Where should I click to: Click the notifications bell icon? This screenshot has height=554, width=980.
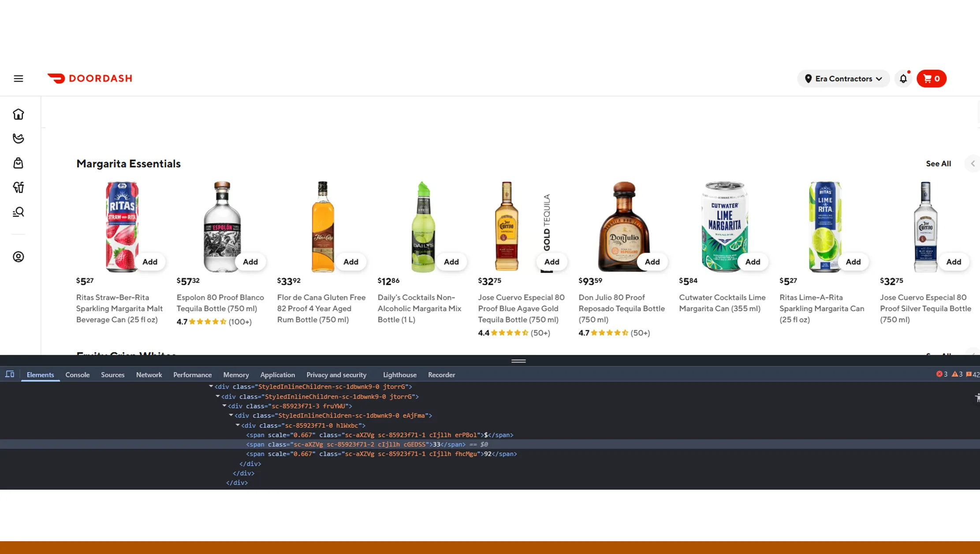pos(903,78)
